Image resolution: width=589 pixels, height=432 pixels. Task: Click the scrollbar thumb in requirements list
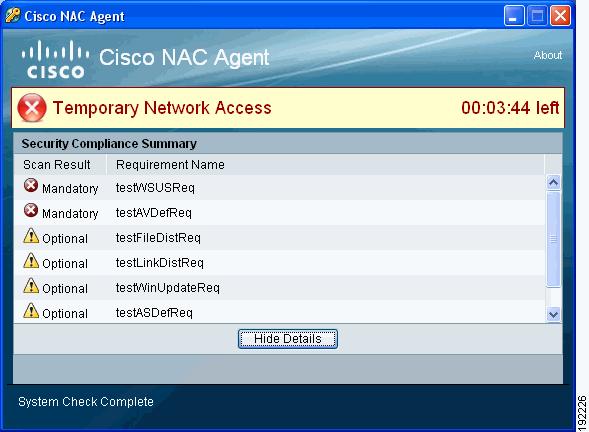(x=553, y=239)
